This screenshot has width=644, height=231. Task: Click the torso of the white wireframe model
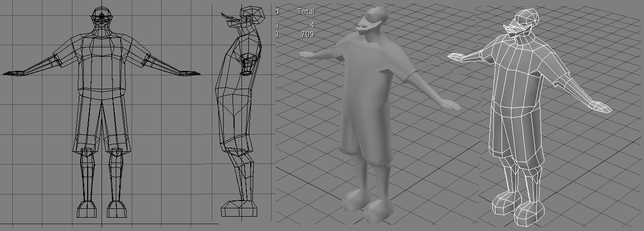tap(517, 79)
